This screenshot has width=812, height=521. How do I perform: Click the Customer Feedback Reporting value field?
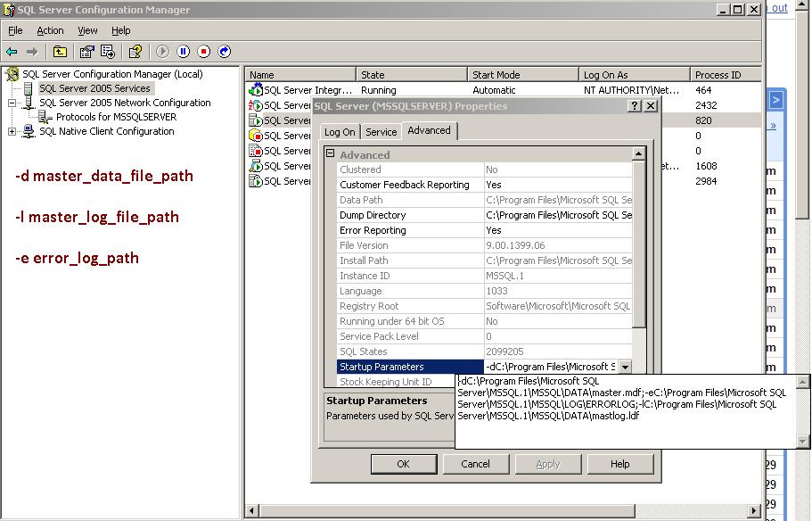point(557,185)
